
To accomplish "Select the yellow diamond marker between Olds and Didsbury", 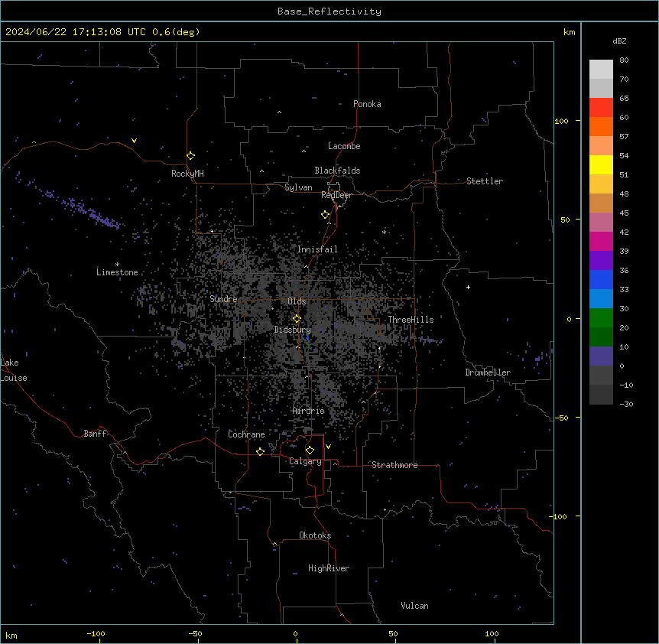I will pos(297,318).
